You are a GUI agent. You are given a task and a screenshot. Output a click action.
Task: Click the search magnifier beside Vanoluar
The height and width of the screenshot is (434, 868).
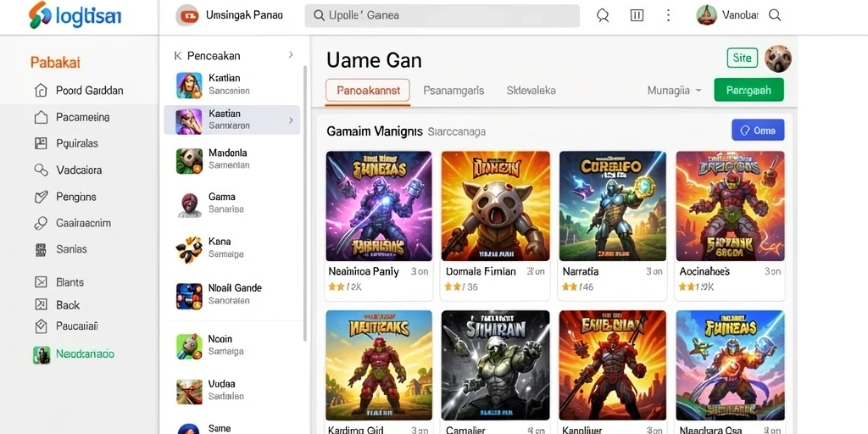[775, 15]
